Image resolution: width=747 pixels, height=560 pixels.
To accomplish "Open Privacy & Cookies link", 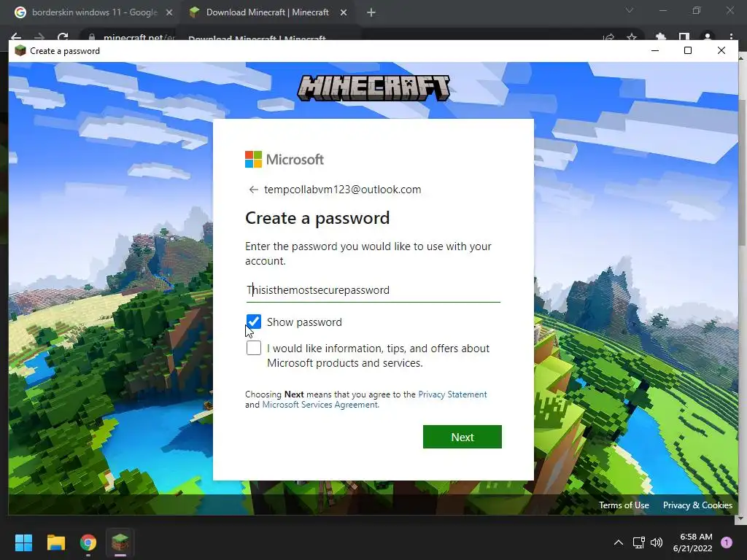I will 697,505.
